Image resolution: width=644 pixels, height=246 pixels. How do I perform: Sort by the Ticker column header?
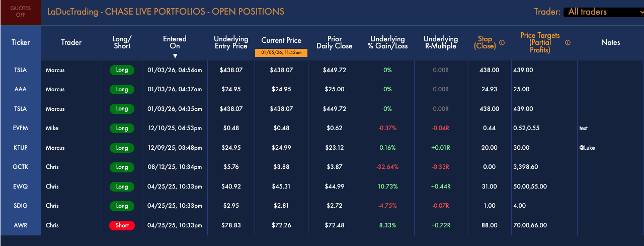[21, 42]
